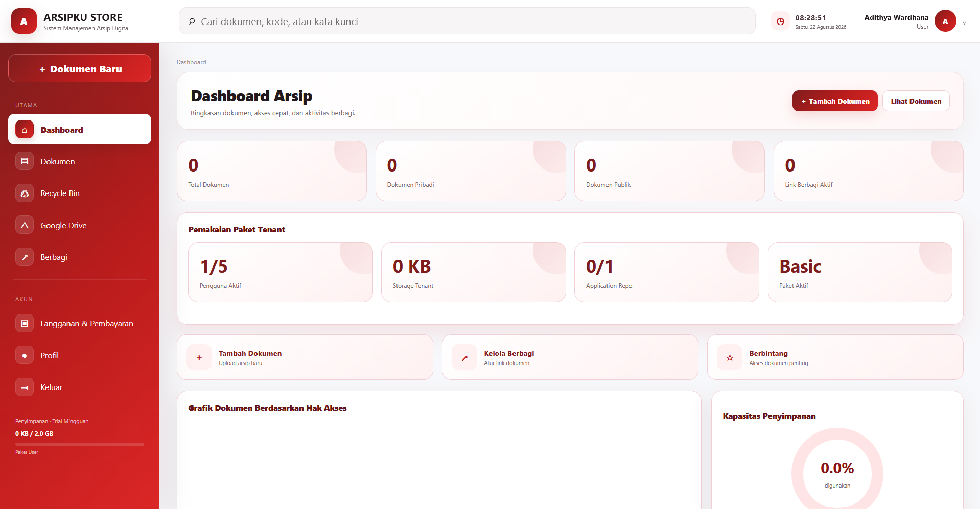Click the Keluar logout icon
980x509 pixels.
(x=25, y=387)
